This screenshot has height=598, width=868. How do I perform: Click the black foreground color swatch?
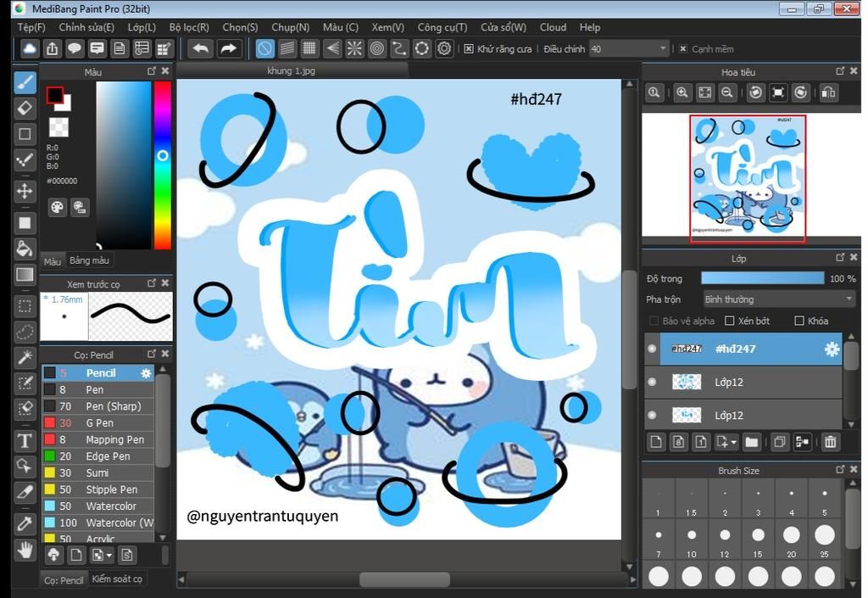(x=55, y=95)
